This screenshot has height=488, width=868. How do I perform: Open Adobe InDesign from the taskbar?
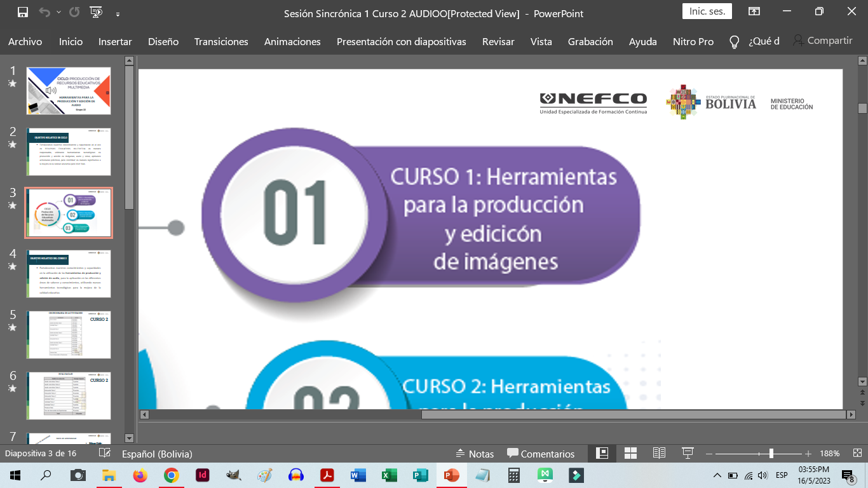click(203, 475)
